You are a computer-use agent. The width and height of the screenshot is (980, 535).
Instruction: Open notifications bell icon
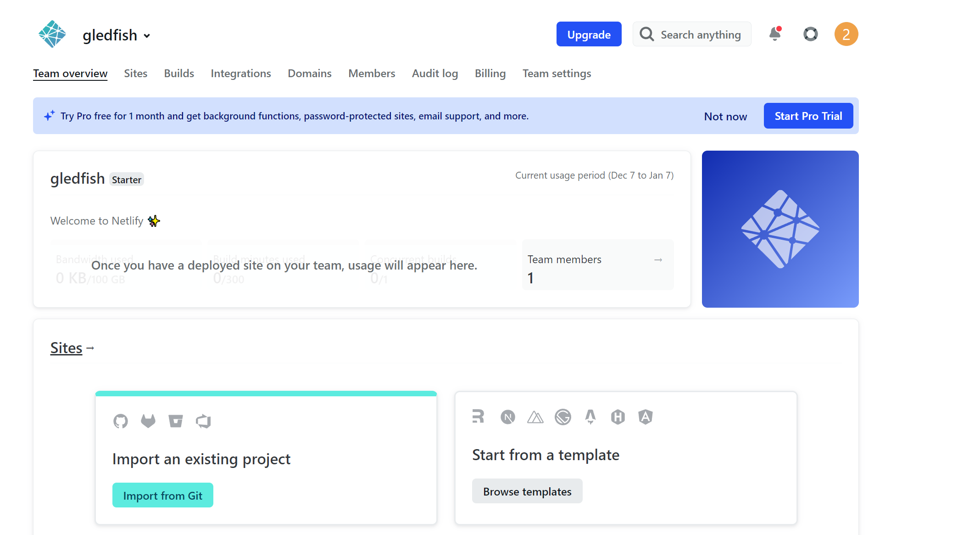pos(775,34)
